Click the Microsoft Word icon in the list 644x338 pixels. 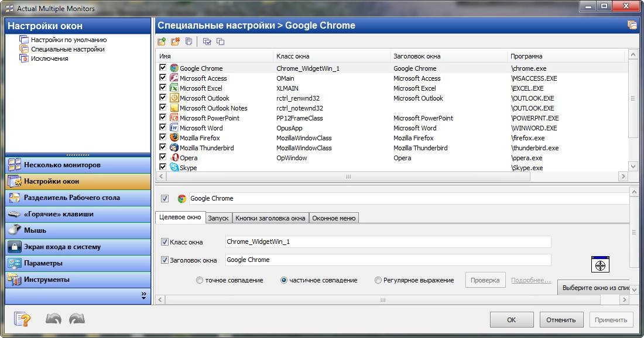(174, 127)
